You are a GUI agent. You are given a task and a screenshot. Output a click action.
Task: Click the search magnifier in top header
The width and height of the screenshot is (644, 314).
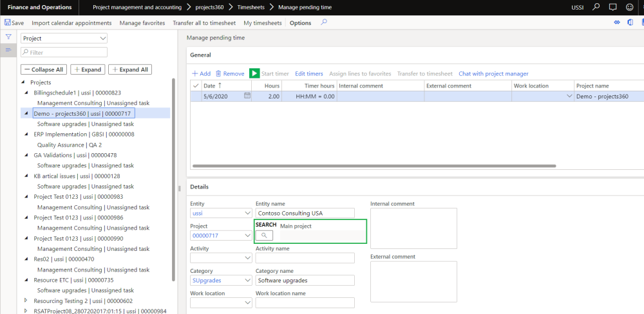pyautogui.click(x=596, y=7)
